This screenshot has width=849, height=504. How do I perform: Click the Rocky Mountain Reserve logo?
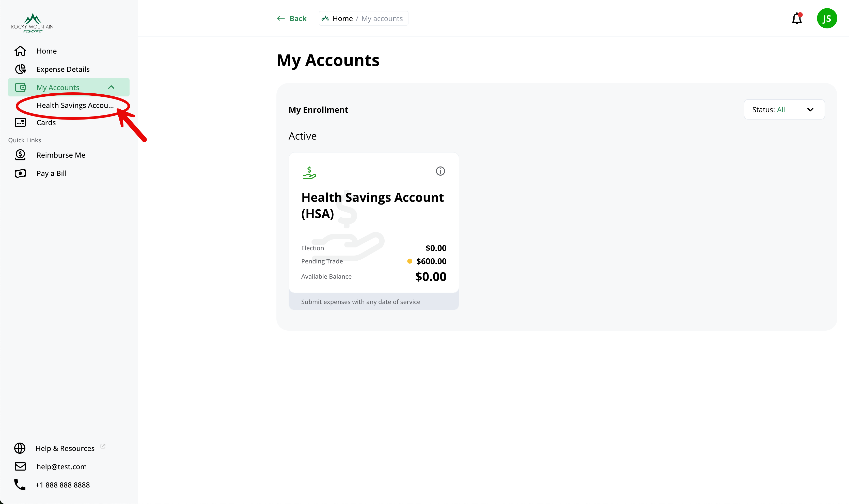coord(32,23)
